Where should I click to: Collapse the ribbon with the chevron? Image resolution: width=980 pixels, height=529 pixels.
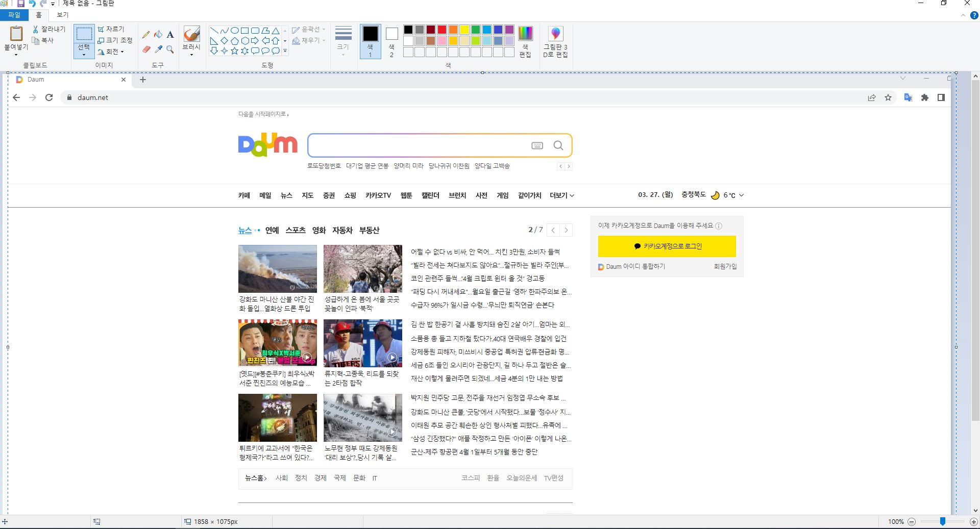[963, 15]
